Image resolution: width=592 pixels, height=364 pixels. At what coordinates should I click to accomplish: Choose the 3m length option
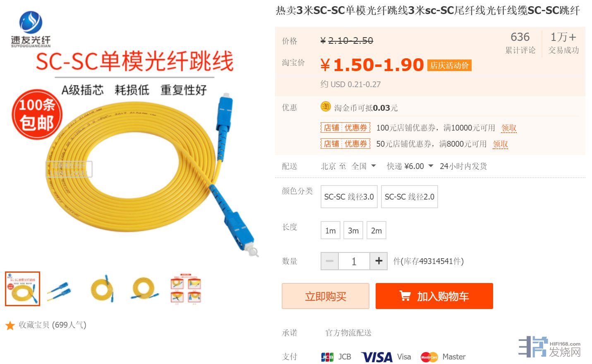point(353,231)
